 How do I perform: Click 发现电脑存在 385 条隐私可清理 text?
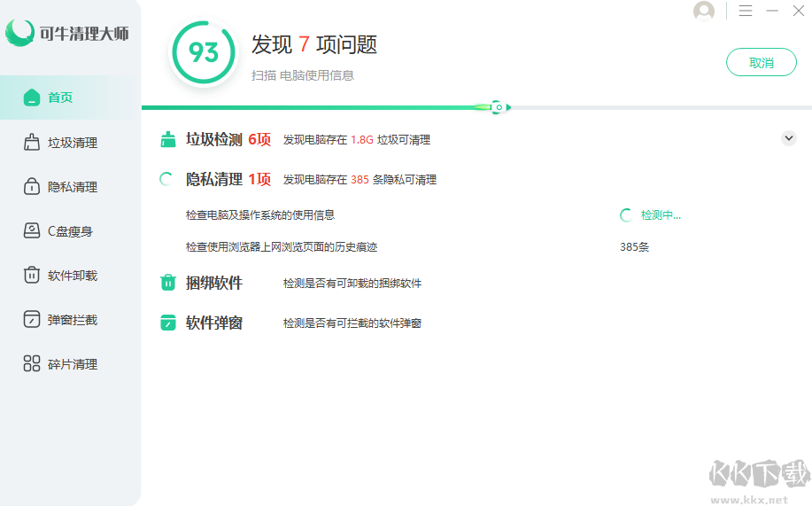pos(360,179)
